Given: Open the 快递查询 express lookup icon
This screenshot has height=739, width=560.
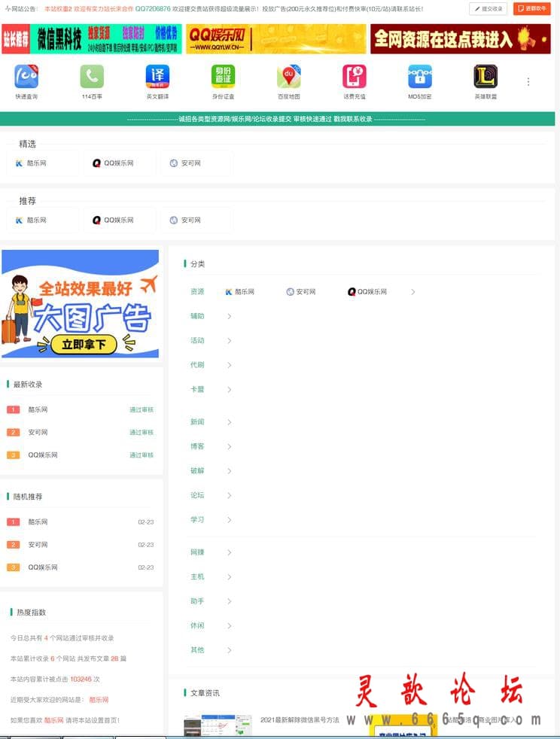Looking at the screenshot, I should coord(26,76).
